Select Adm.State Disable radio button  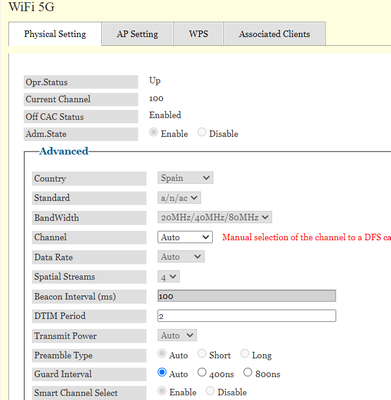(201, 132)
